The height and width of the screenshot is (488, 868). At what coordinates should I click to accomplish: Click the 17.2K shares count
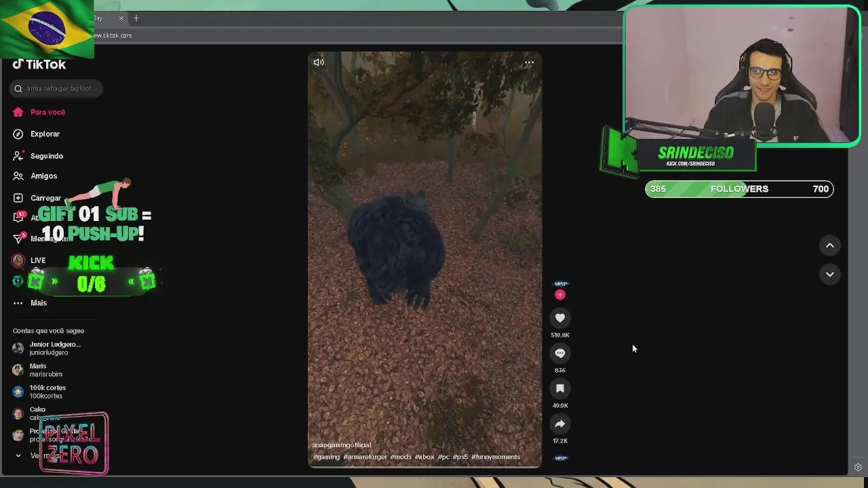click(560, 441)
